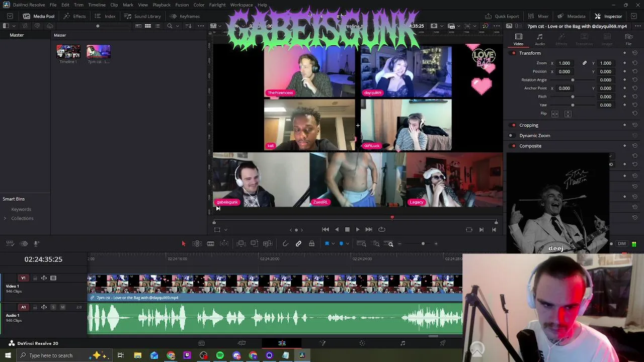Image resolution: width=644 pixels, height=362 pixels.
Task: Open the Mixer panel button
Action: (x=538, y=16)
